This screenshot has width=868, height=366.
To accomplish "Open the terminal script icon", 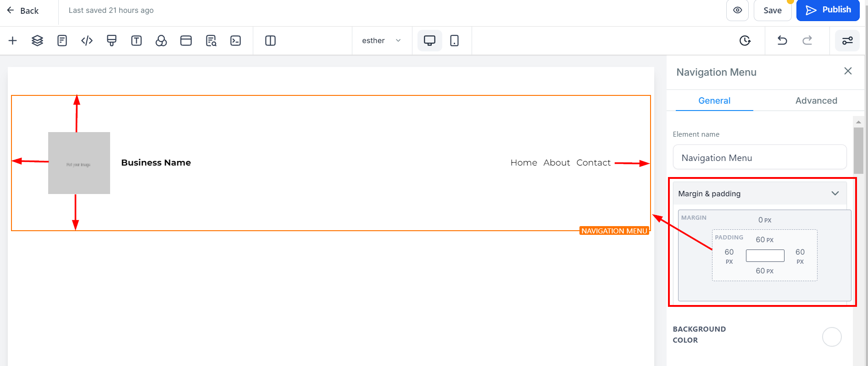I will [235, 41].
